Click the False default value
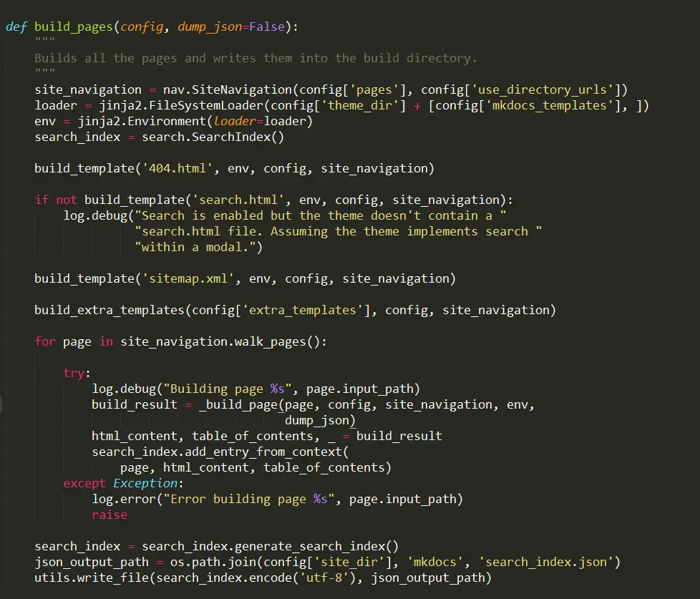Screen dimensions: 700x599 click(x=266, y=26)
